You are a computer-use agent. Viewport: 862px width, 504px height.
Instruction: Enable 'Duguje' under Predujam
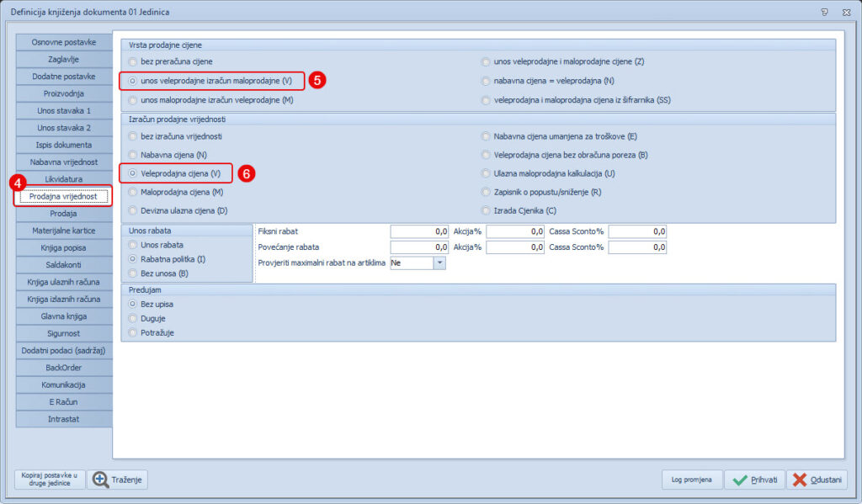pos(132,319)
